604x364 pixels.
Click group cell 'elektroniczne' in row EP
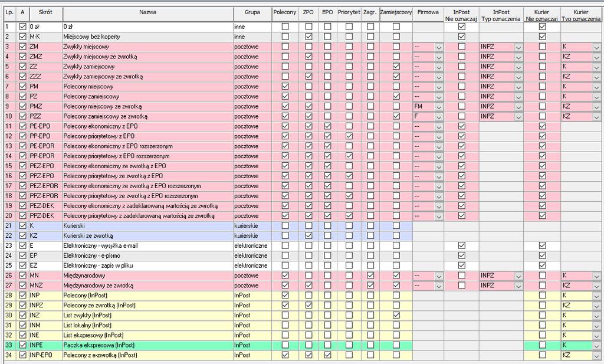(252, 255)
